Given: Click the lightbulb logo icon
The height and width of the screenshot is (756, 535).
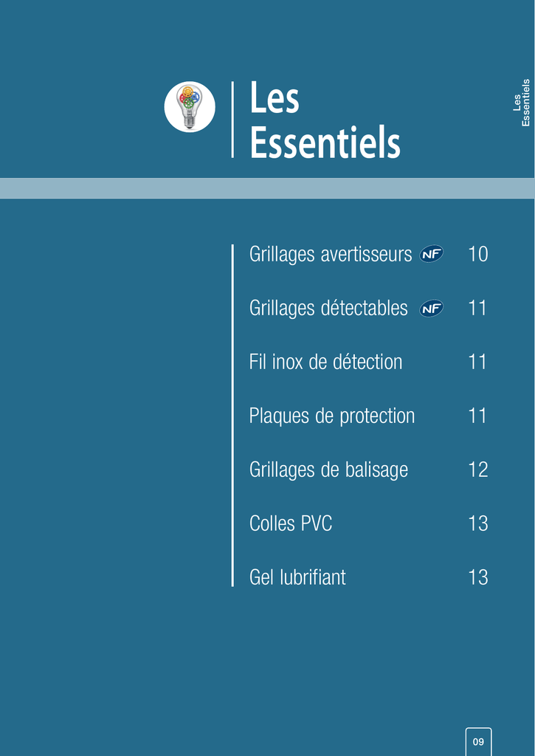Looking at the screenshot, I should (x=190, y=107).
